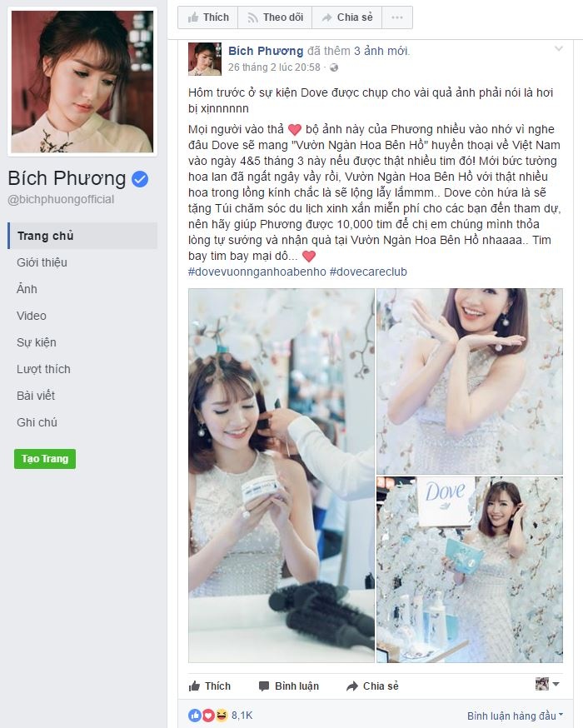The width and height of the screenshot is (583, 728).
Task: Click the green Tạo Trang button
Action: coord(45,459)
